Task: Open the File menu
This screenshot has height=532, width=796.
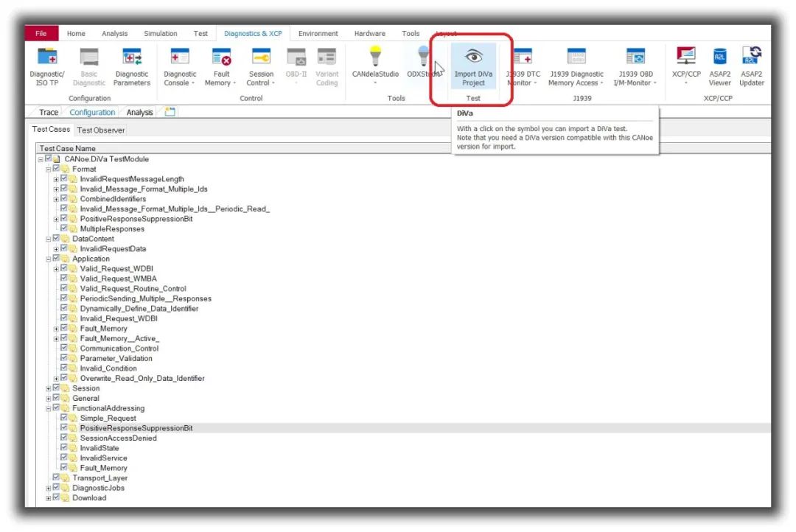Action: pyautogui.click(x=41, y=33)
